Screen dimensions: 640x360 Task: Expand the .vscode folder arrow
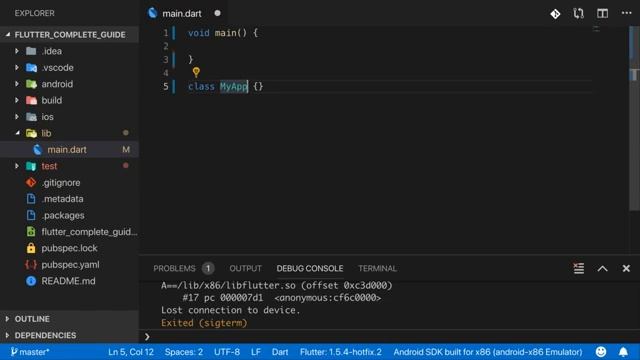point(17,67)
